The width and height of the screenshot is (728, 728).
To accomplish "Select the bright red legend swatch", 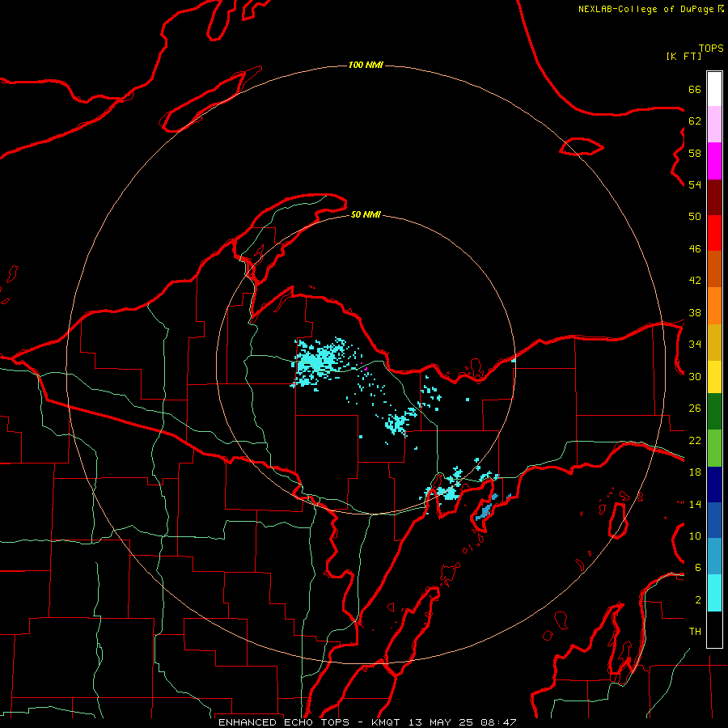I will tap(714, 233).
